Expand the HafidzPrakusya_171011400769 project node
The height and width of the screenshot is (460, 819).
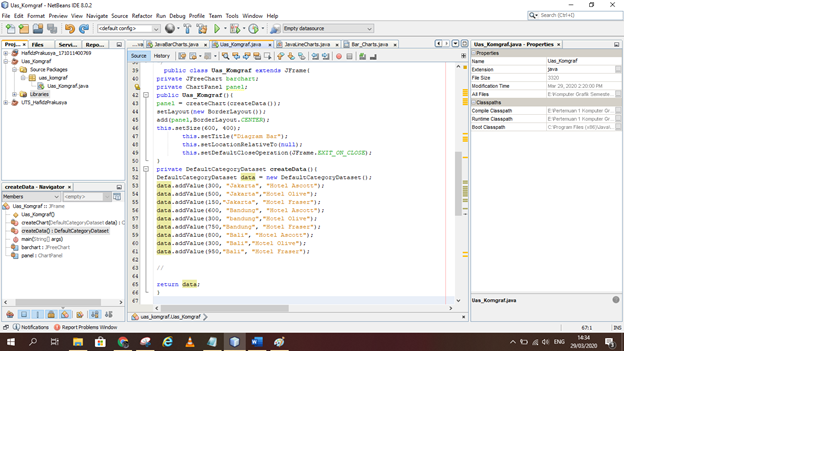click(x=6, y=53)
